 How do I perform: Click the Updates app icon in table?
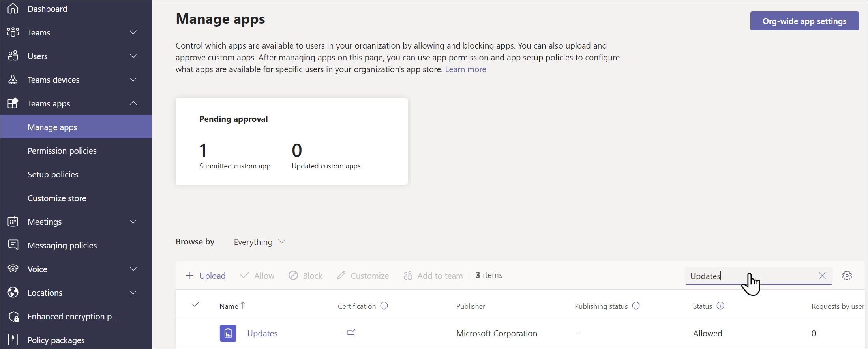(228, 333)
